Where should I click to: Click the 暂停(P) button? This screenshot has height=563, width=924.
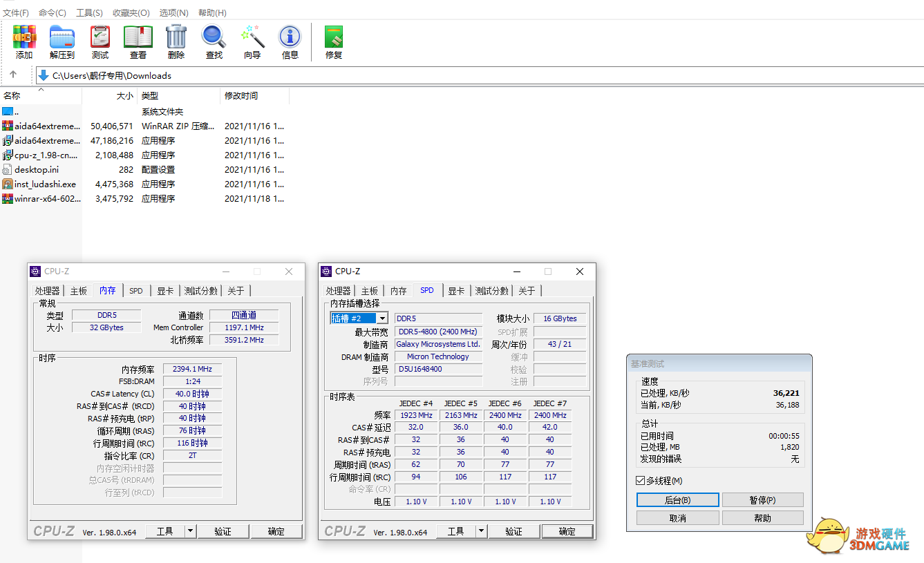point(762,499)
